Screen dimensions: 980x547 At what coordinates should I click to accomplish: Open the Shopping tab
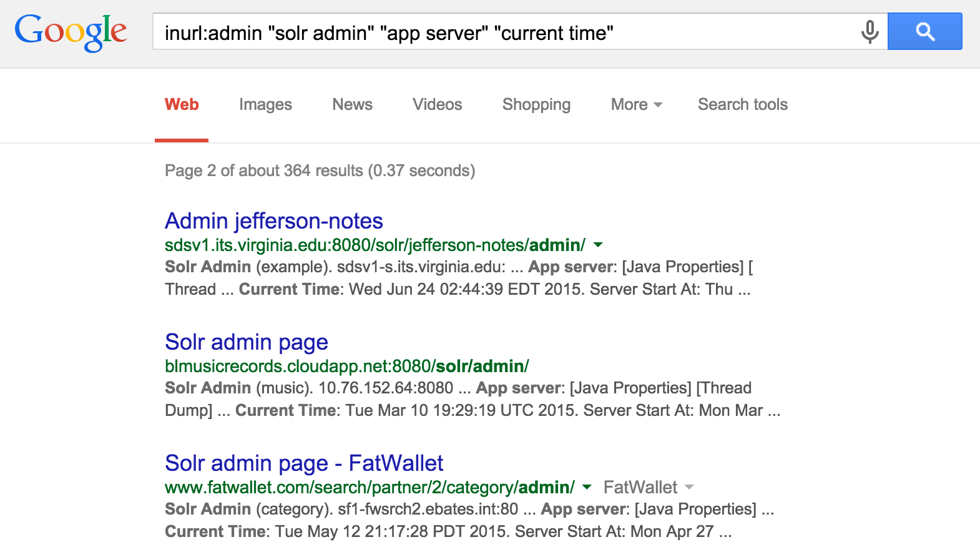(x=536, y=104)
